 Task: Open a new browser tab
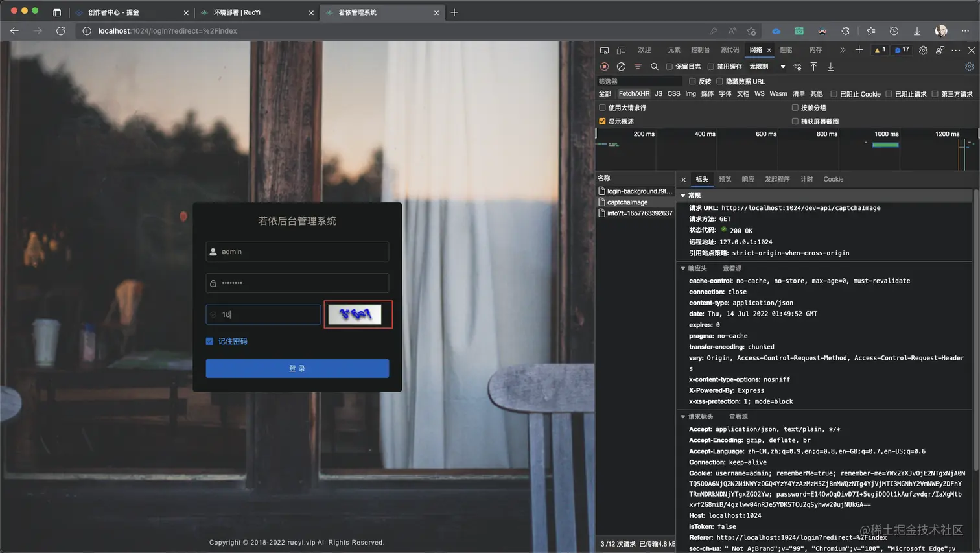click(454, 12)
